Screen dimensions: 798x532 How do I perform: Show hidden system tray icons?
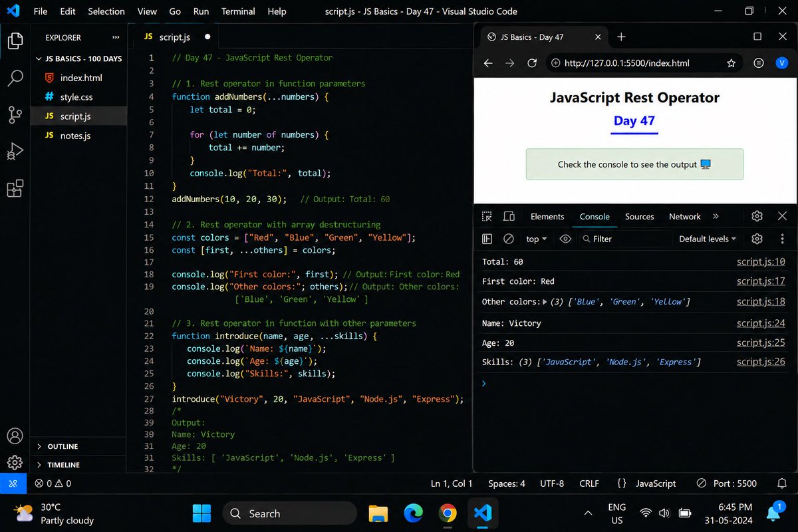point(588,513)
